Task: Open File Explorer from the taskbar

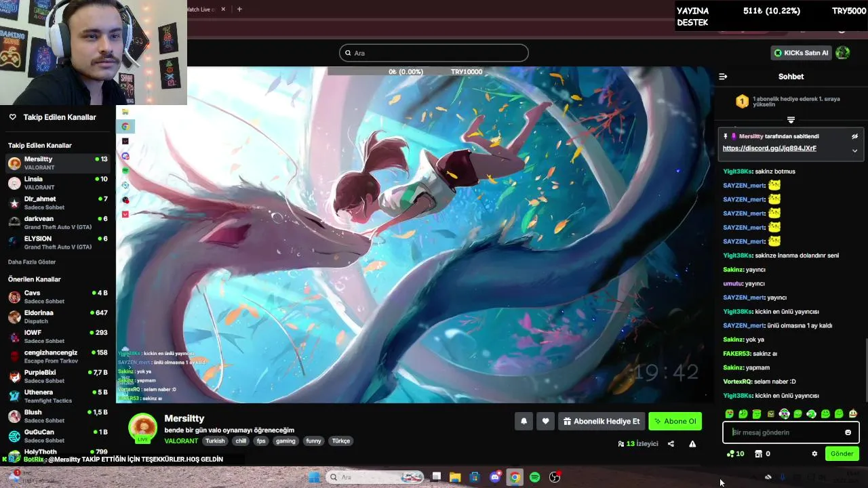Action: coord(455,477)
